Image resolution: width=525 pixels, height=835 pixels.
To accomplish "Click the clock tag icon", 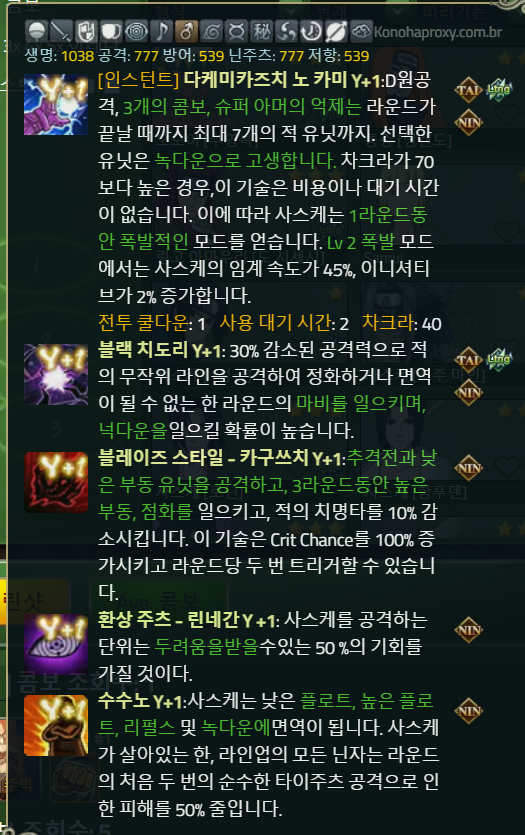I will (x=311, y=32).
